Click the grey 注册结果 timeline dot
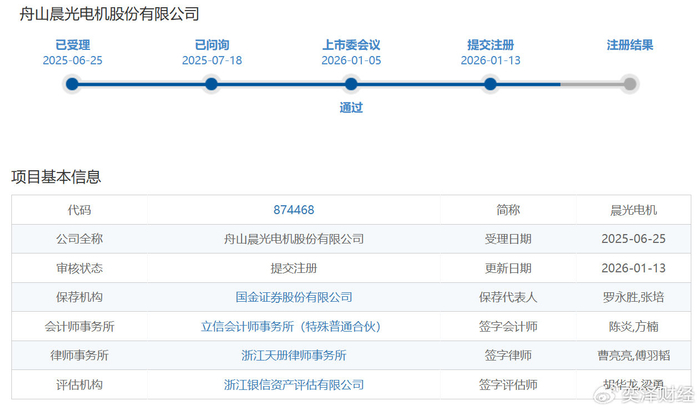700x411 pixels. (630, 84)
